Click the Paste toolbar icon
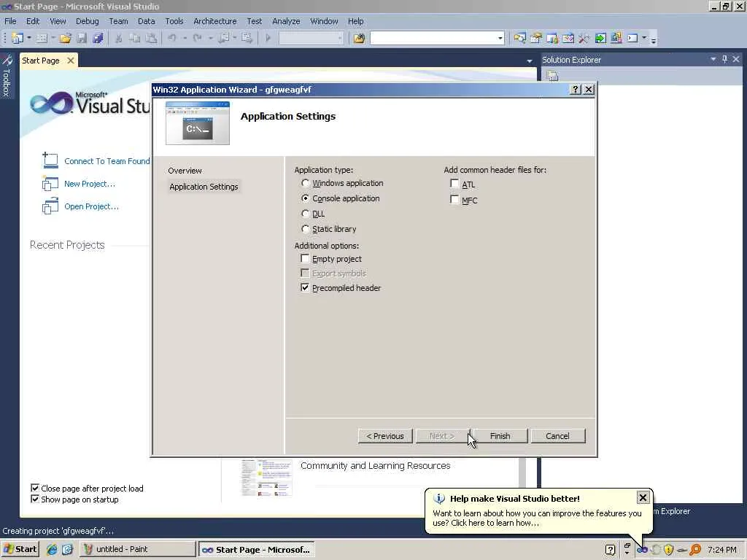 151,38
